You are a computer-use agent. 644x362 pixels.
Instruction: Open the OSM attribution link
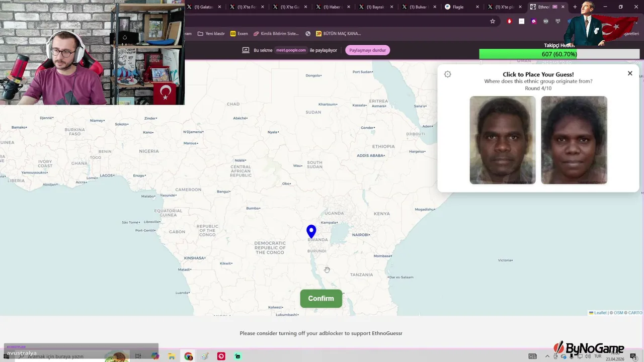[618, 313]
